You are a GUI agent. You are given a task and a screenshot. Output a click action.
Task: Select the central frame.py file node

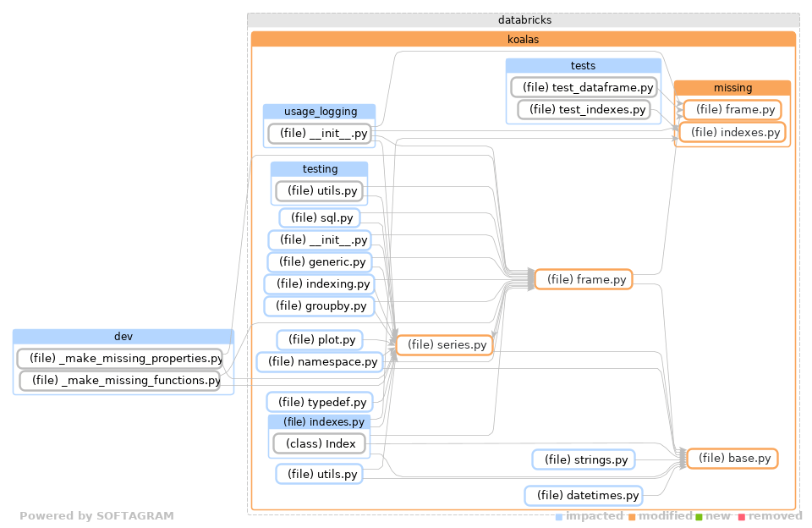click(x=584, y=278)
